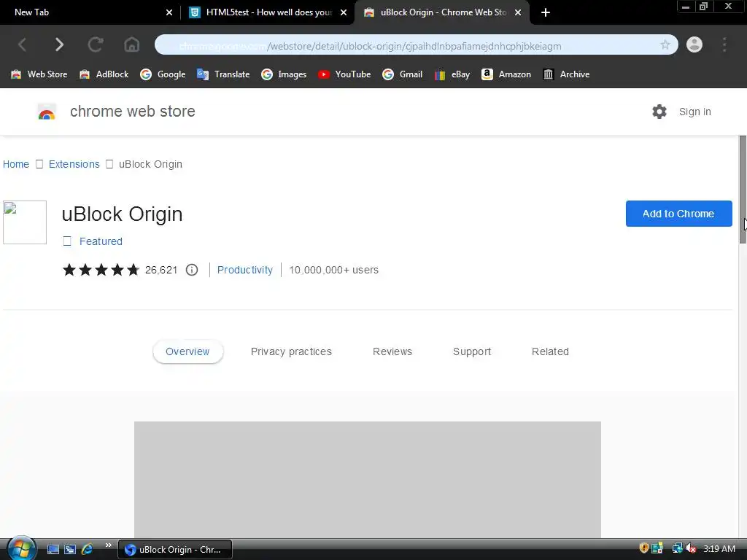The width and height of the screenshot is (747, 560).
Task: Open the Windows Start orb
Action: 21,548
